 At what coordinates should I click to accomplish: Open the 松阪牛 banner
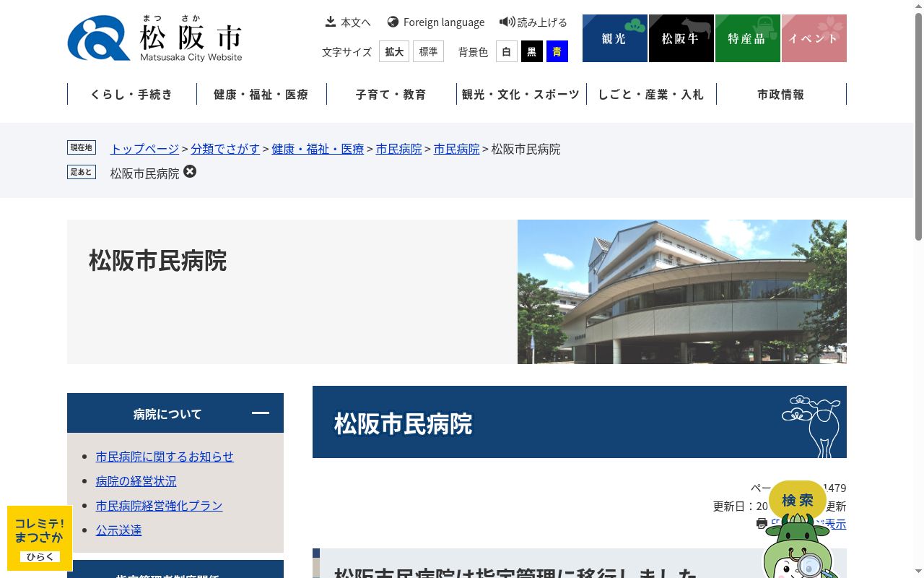point(681,38)
